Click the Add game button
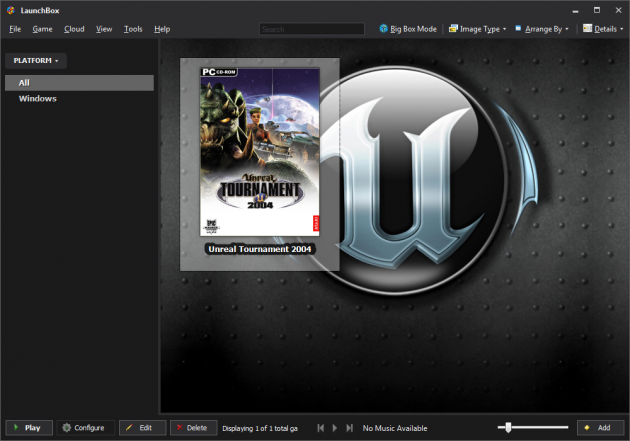Viewport: 630px width, 441px height. (600, 427)
